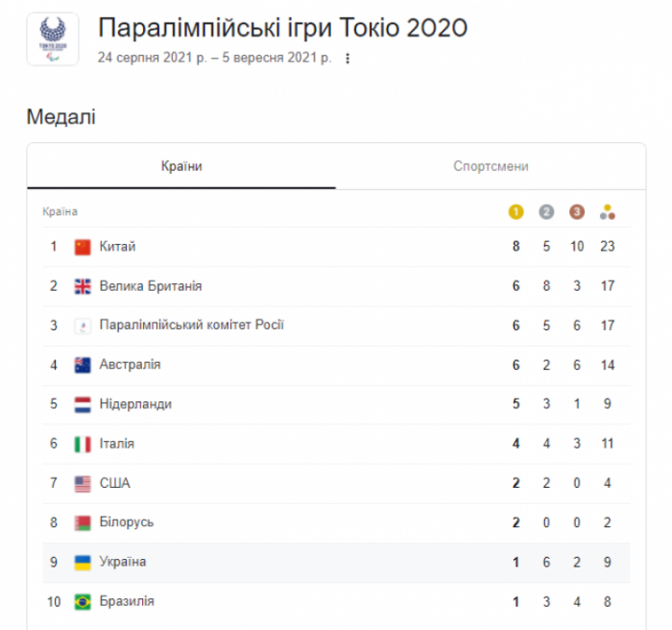
Task: Click the Параолімпійські ігри Токіо 2020 title
Action: [282, 28]
